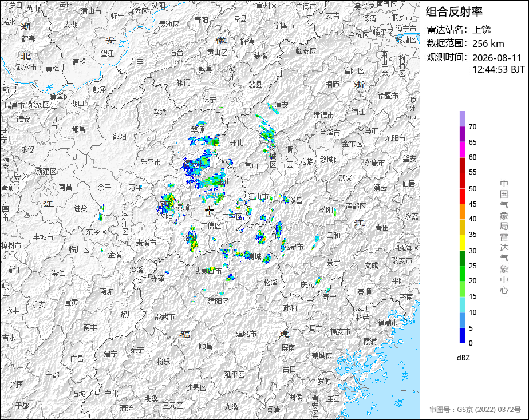This screenshot has width=529, height=420.
Task: Click the map label 诸暨市
Action: click(388, 96)
